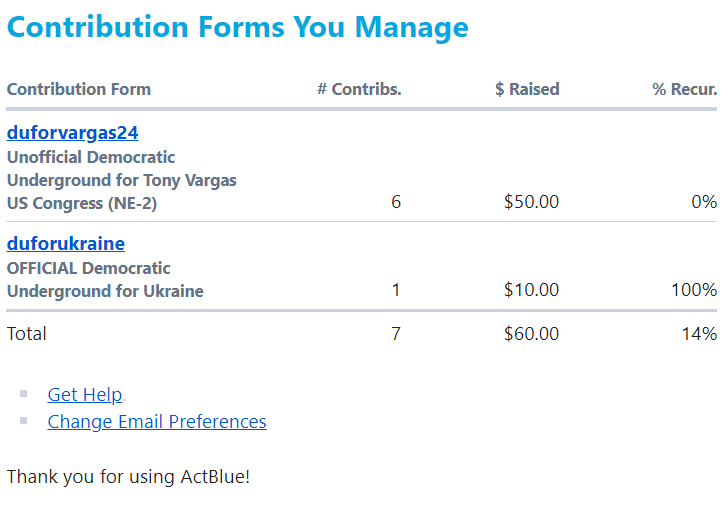Select the $50.00 raised amount
Screen dimensions: 728x506
click(x=531, y=202)
